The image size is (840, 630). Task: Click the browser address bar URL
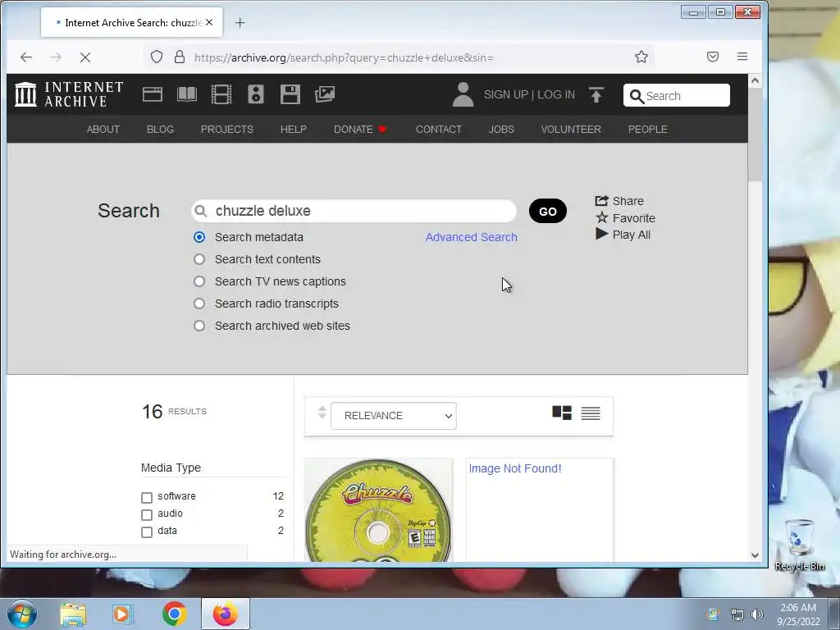pos(344,57)
